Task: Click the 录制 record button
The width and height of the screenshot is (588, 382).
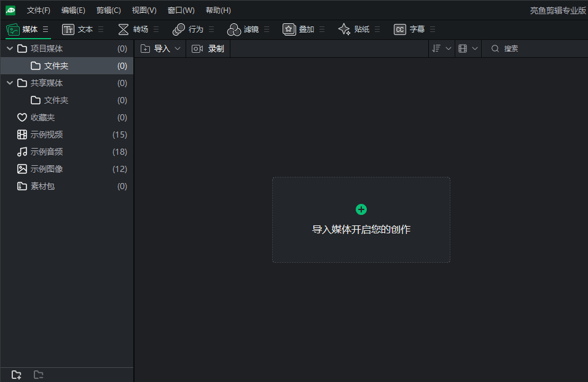Action: pos(208,49)
